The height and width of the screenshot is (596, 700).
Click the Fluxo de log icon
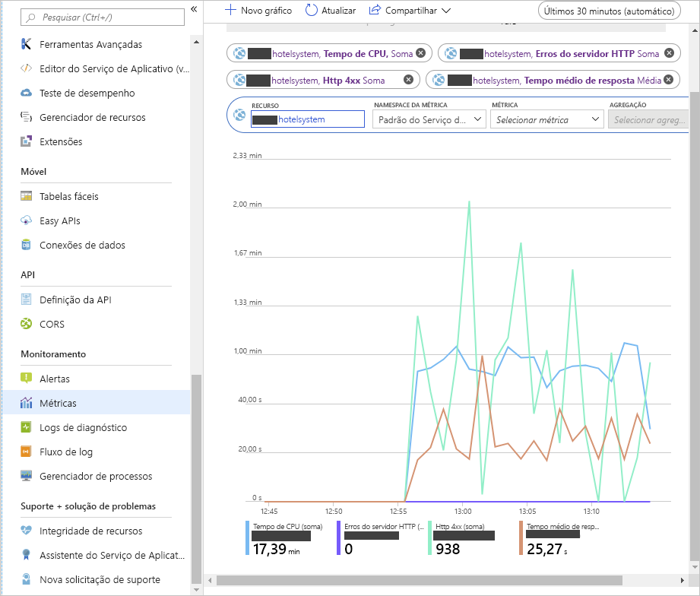pyautogui.click(x=27, y=452)
